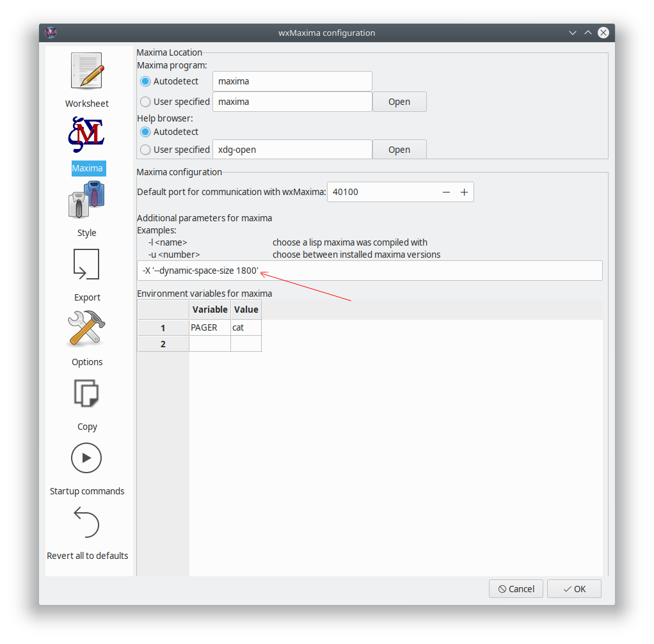Decrease the default port number
The width and height of the screenshot is (654, 644).
click(x=446, y=192)
